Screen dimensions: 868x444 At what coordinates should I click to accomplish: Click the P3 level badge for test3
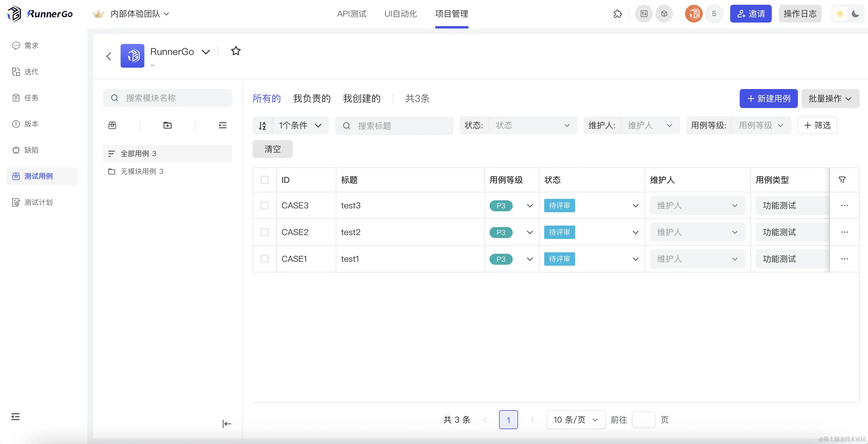click(501, 206)
